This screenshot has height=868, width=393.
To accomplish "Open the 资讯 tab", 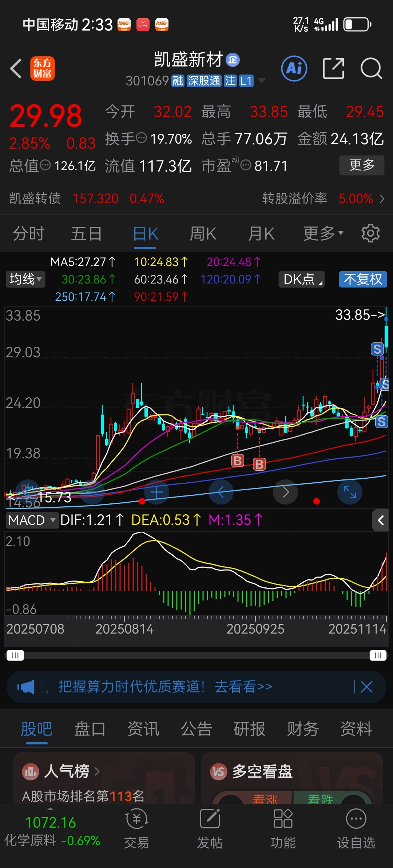I will pos(143,729).
